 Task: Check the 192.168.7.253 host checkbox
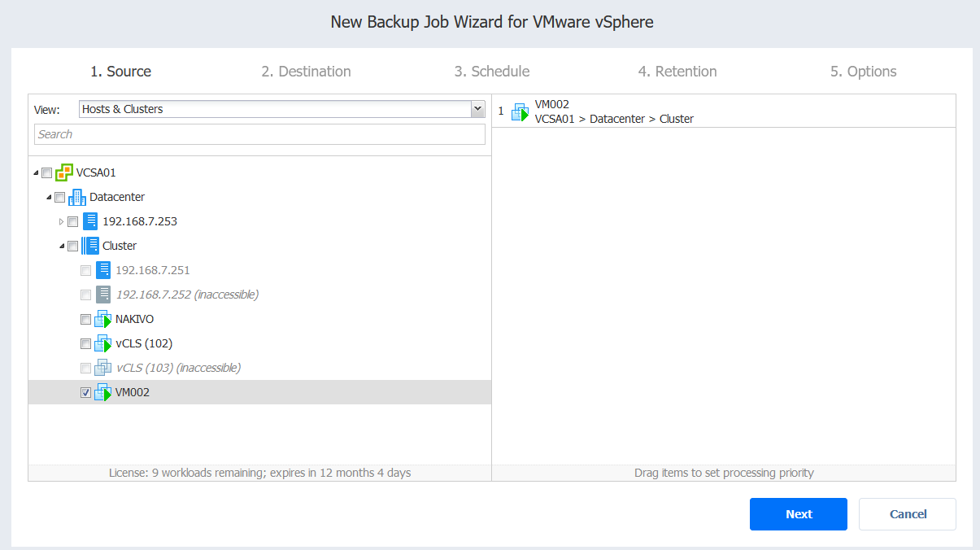72,222
